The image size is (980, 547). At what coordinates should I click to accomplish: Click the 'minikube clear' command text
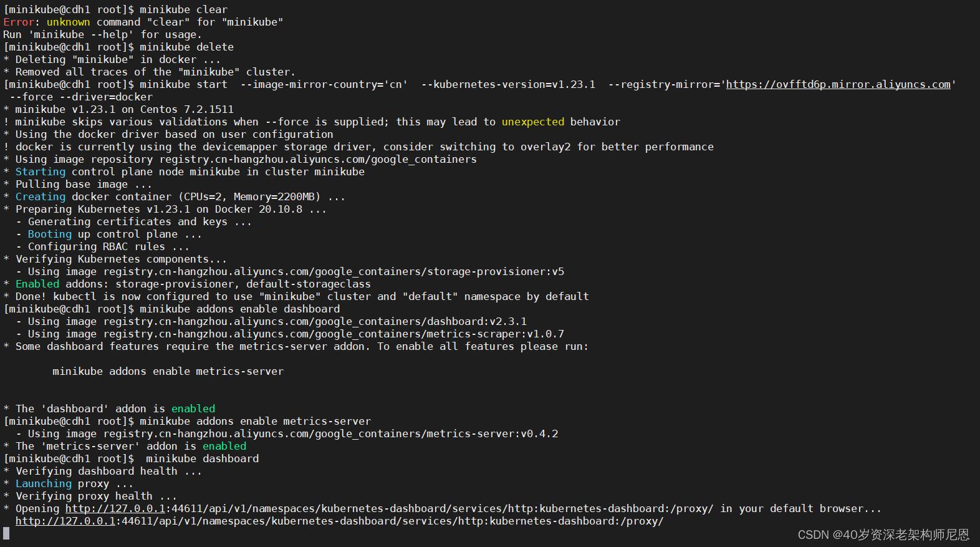[183, 9]
